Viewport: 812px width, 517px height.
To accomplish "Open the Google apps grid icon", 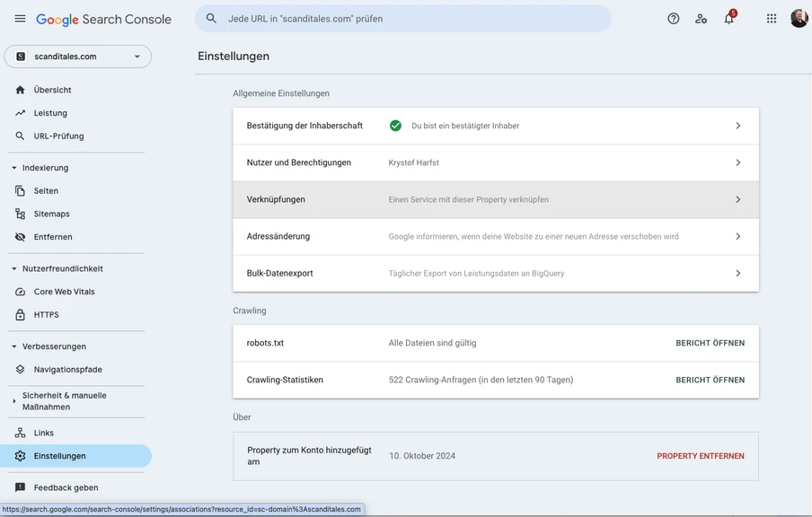I will [771, 19].
